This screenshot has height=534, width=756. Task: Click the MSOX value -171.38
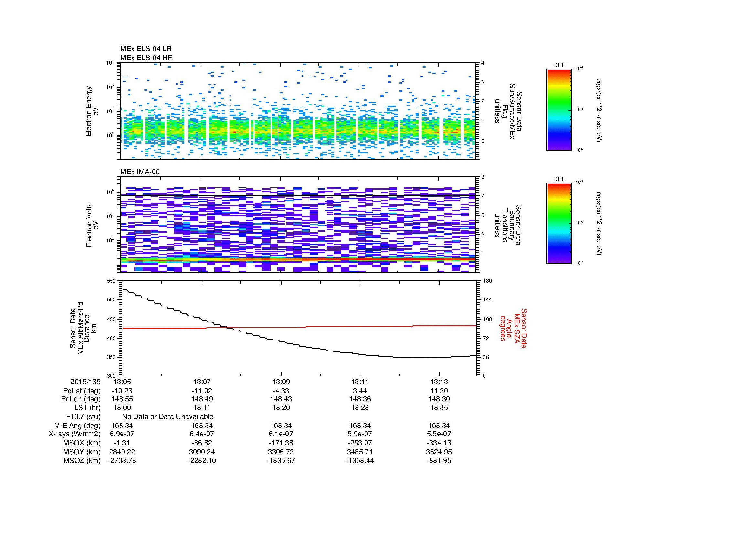(x=281, y=443)
